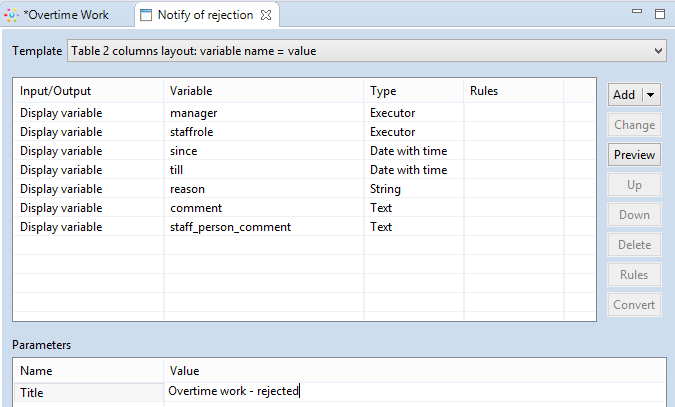Select the Notify of rejection tab
Image resolution: width=675 pixels, height=407 pixels.
[x=206, y=15]
